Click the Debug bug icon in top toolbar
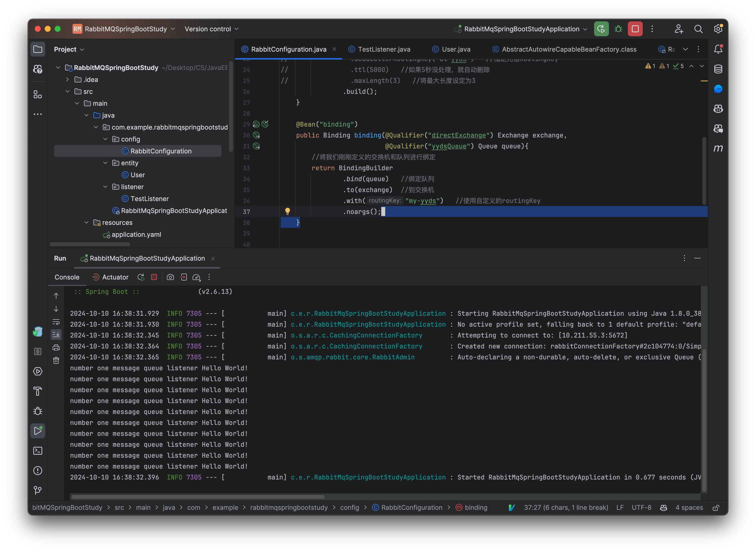Screen dimensions: 756x552 tap(618, 29)
